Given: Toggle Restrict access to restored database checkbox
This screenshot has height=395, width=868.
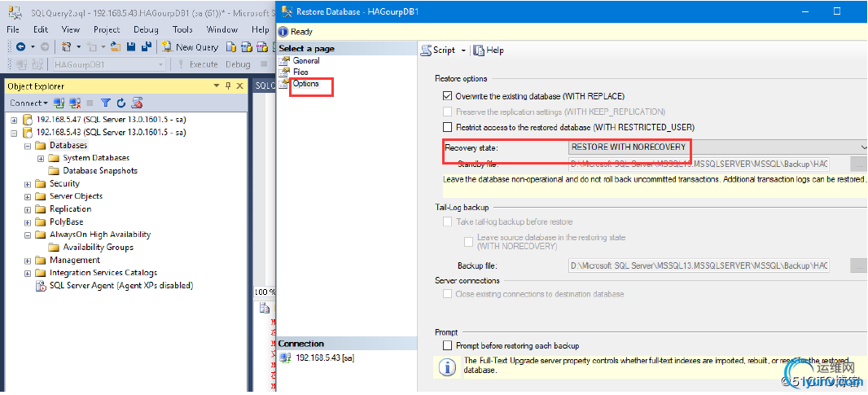Looking at the screenshot, I should point(447,127).
